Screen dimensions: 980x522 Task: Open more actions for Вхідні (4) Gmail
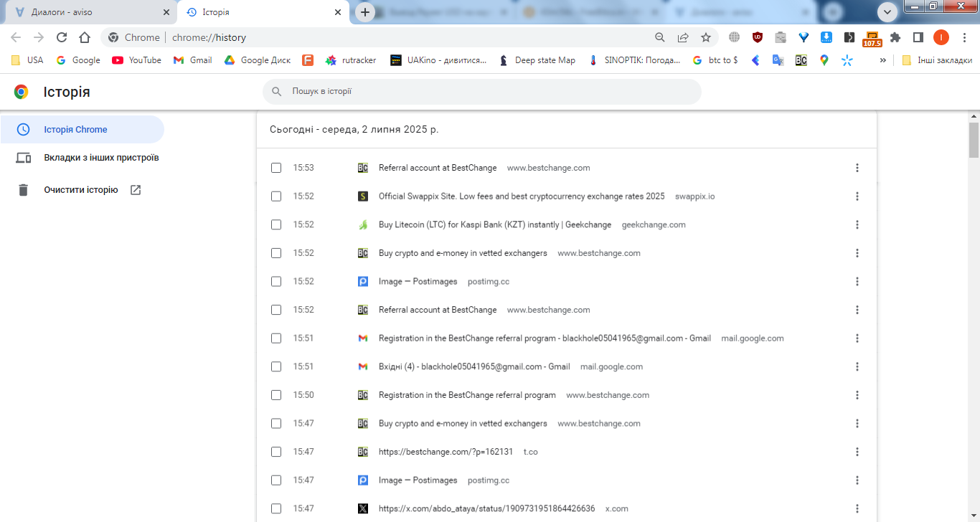(857, 366)
